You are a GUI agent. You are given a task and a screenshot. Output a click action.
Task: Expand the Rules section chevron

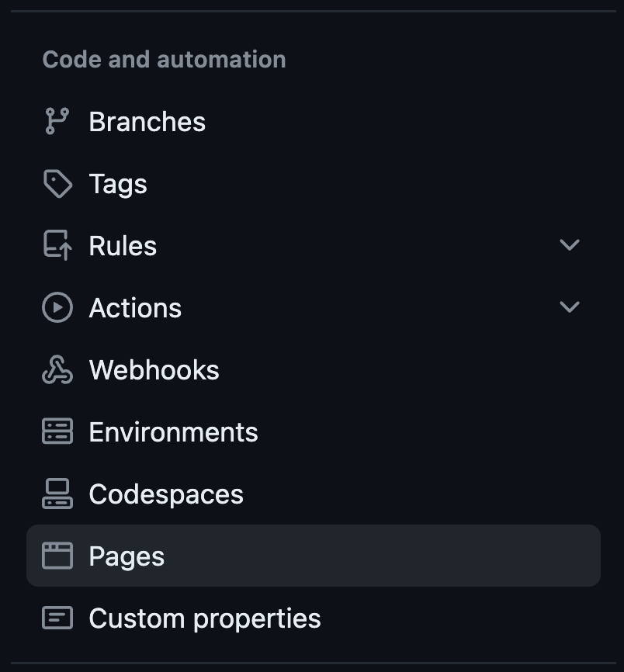coord(570,246)
